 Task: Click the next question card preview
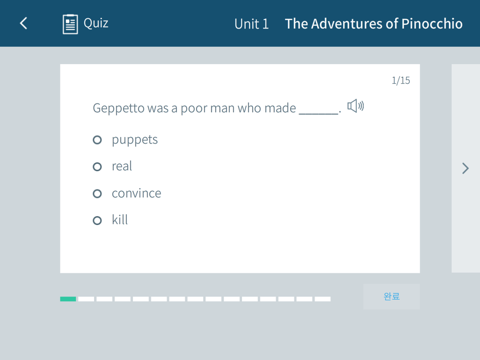coord(466,168)
